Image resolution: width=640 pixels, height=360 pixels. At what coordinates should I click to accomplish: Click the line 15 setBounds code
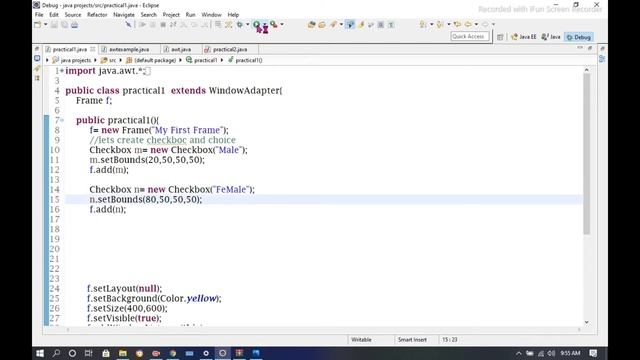click(x=146, y=200)
